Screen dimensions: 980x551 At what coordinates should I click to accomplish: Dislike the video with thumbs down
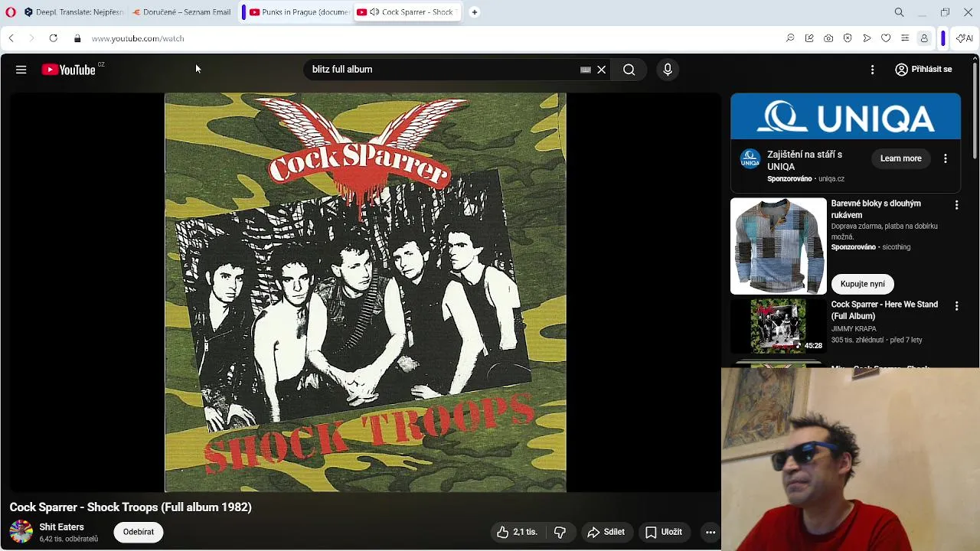(560, 532)
